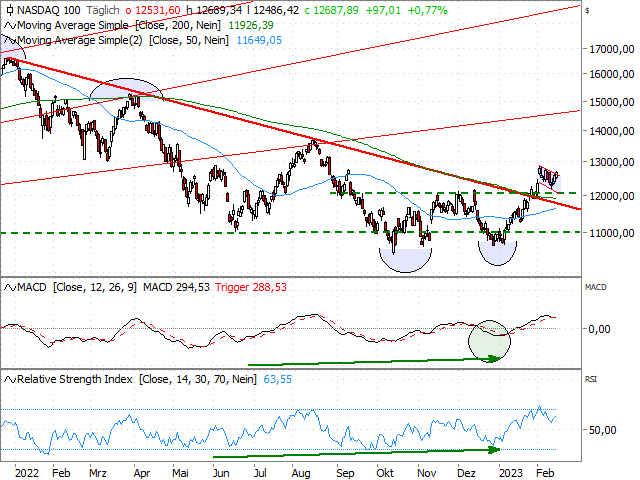Click the 17000,00 price axis label
This screenshot has width=640, height=480.
(x=612, y=49)
